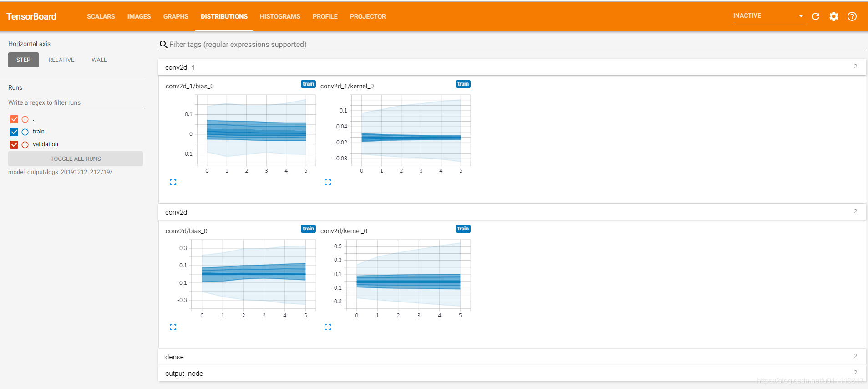
Task: Click the train badge on conv2d_1/kernel_0 chart
Action: click(463, 84)
